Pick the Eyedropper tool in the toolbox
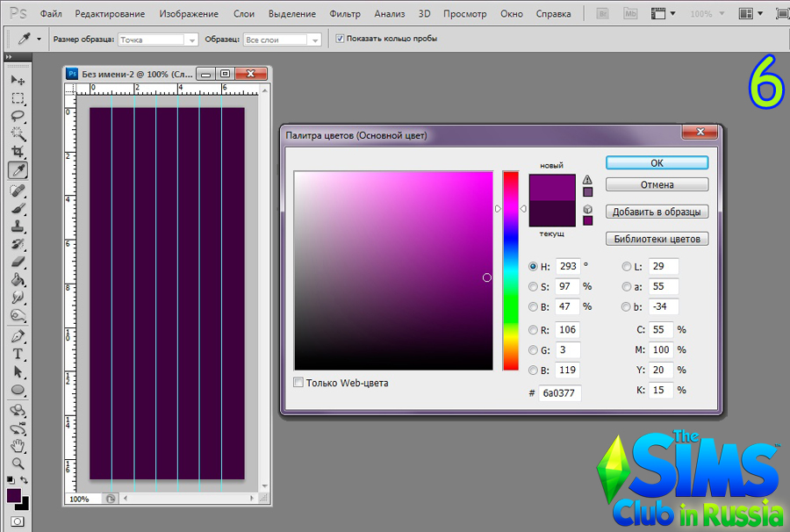The width and height of the screenshot is (790, 532). click(18, 170)
